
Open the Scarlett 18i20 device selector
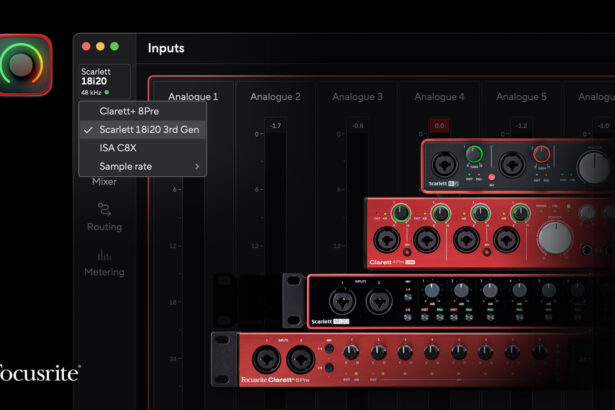point(104,81)
